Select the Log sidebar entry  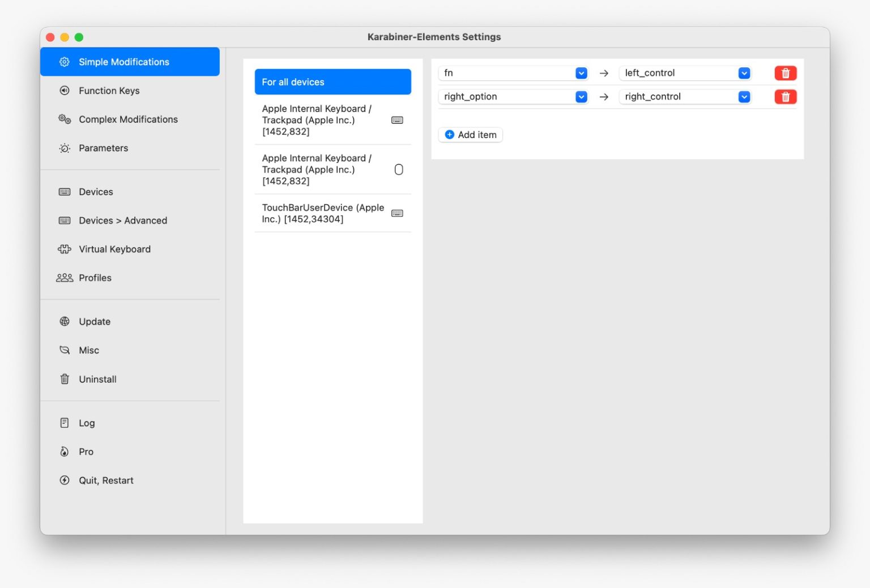86,422
